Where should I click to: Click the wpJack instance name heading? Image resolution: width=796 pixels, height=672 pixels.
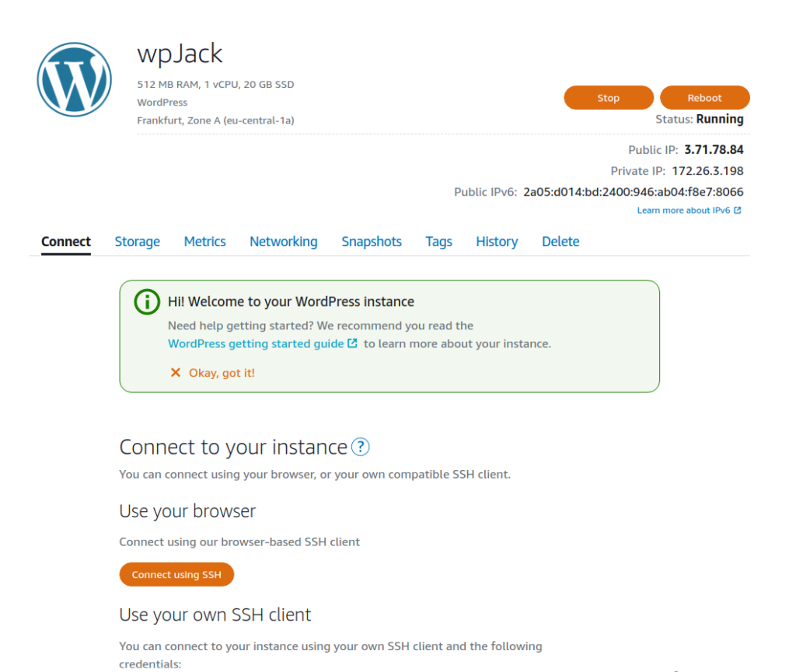[x=180, y=54]
